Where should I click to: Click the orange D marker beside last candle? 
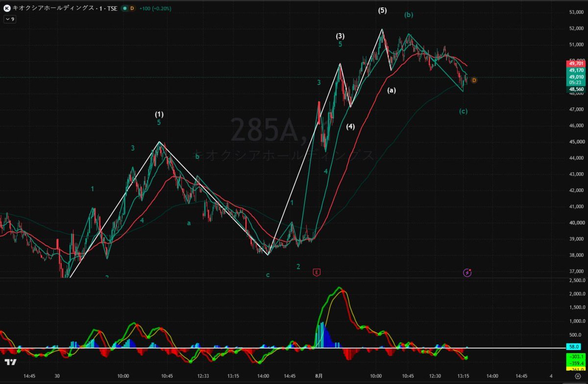click(474, 80)
